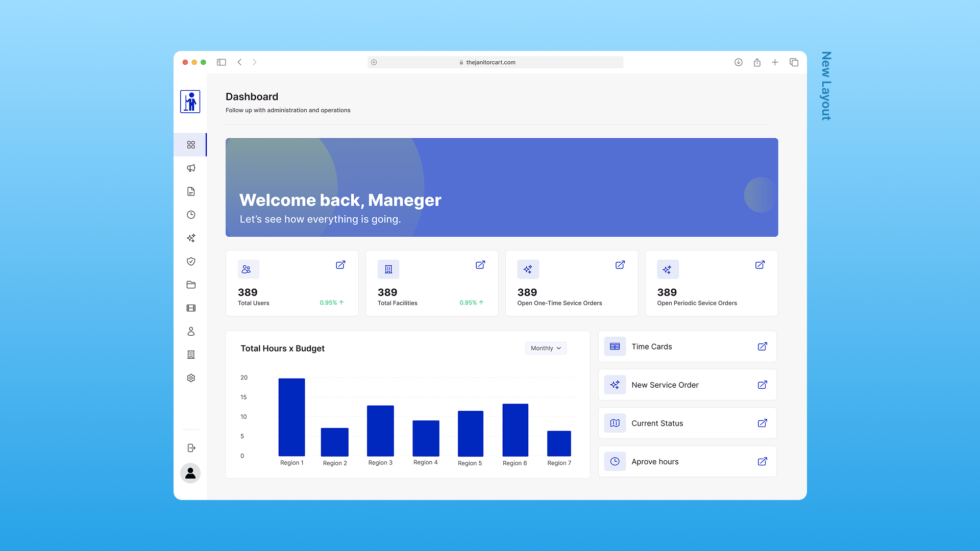This screenshot has width=980, height=551.
Task: Click the film strip sidebar icon
Action: click(x=191, y=308)
